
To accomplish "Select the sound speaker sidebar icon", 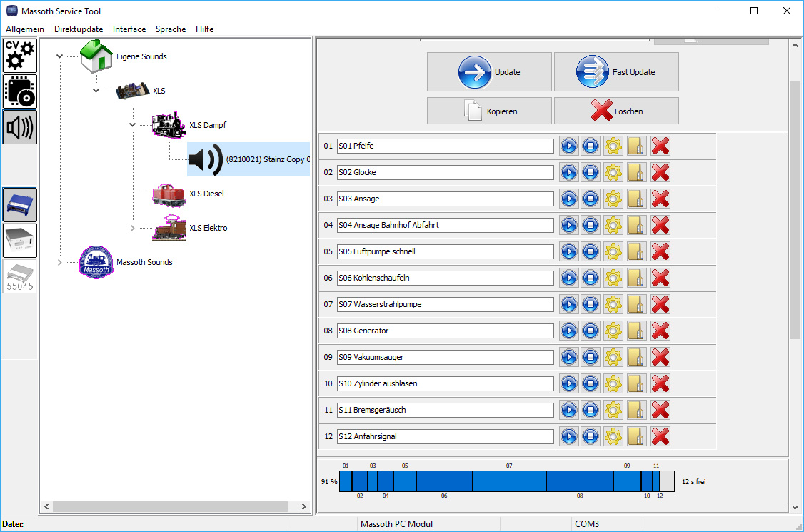I will click(x=20, y=126).
